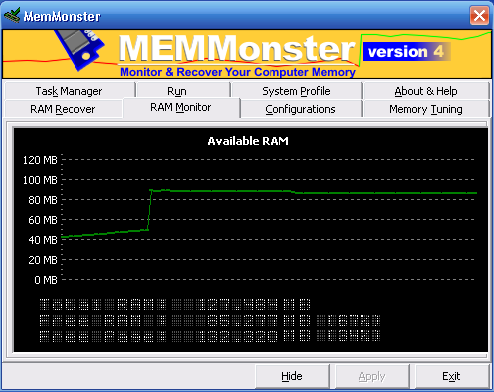The image size is (494, 392).
Task: Go to the About & Help tab
Action: [x=426, y=91]
